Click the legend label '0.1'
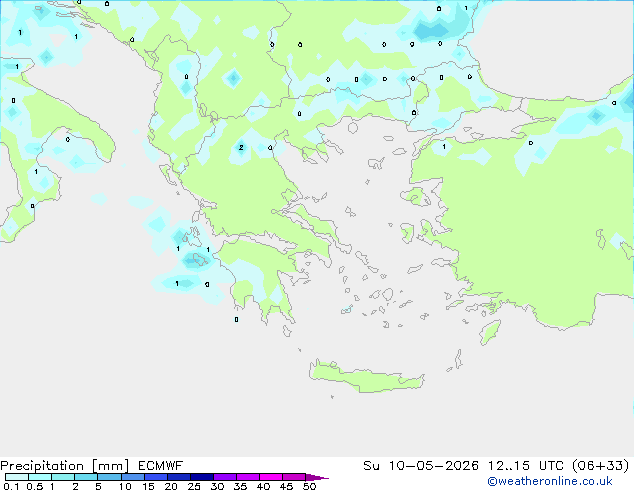The height and width of the screenshot is (490, 634). pyautogui.click(x=11, y=486)
